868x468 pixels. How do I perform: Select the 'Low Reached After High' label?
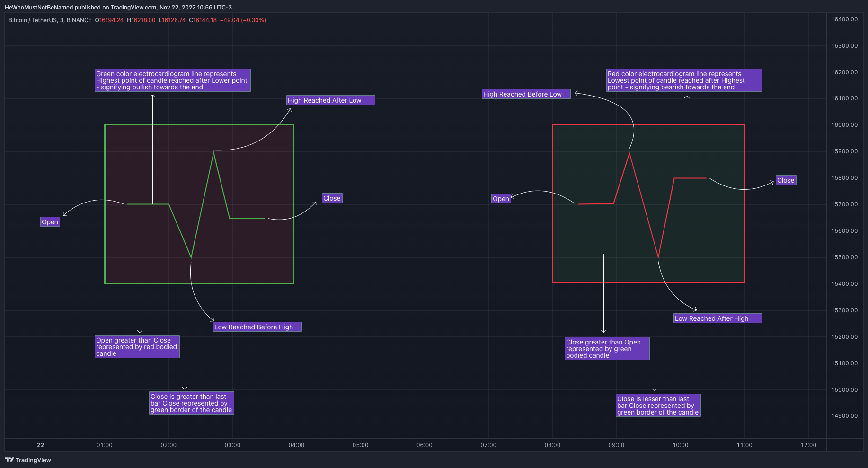click(718, 318)
